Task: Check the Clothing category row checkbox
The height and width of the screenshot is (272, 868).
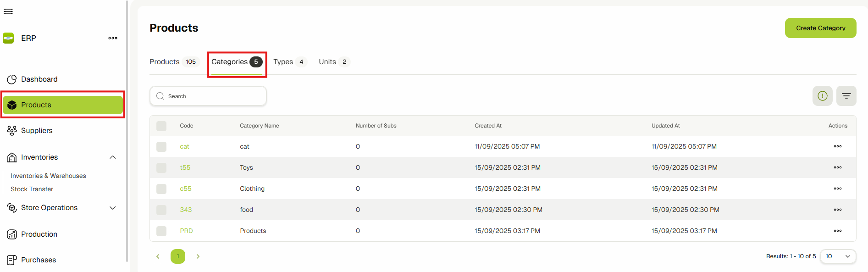Action: (161, 189)
